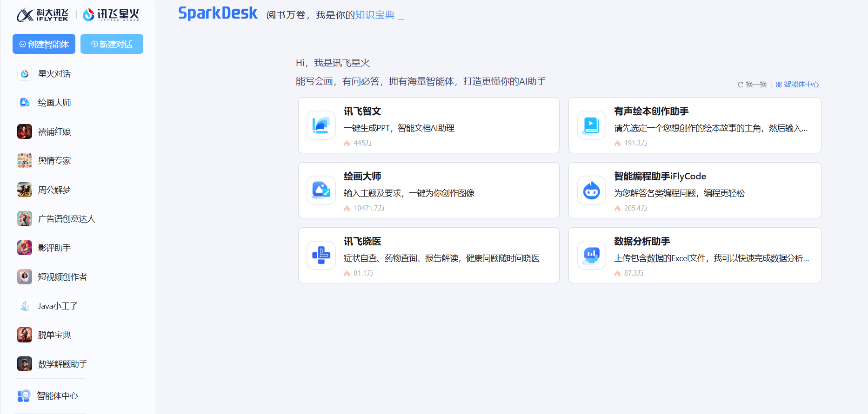Open the 数据分析助手 card title
The image size is (868, 414).
642,242
